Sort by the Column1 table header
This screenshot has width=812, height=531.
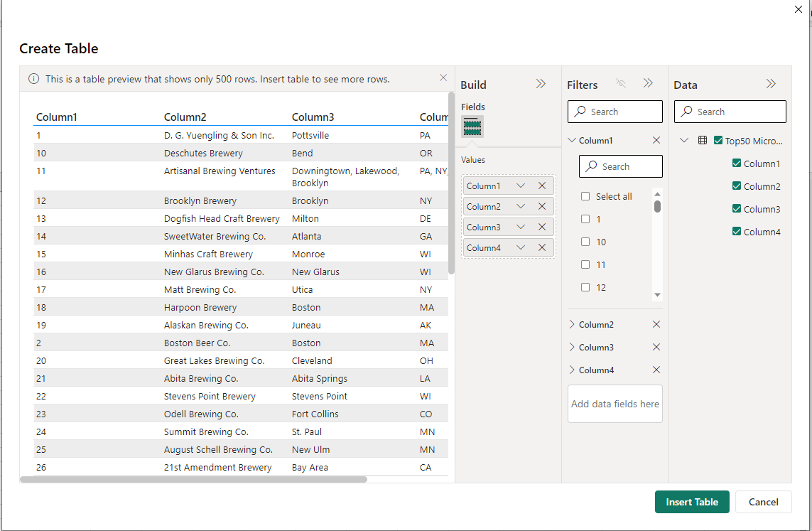[56, 117]
